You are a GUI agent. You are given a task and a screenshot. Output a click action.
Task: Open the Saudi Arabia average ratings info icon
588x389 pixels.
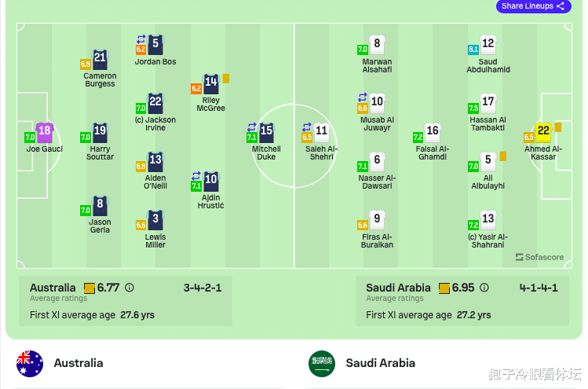[x=484, y=288]
